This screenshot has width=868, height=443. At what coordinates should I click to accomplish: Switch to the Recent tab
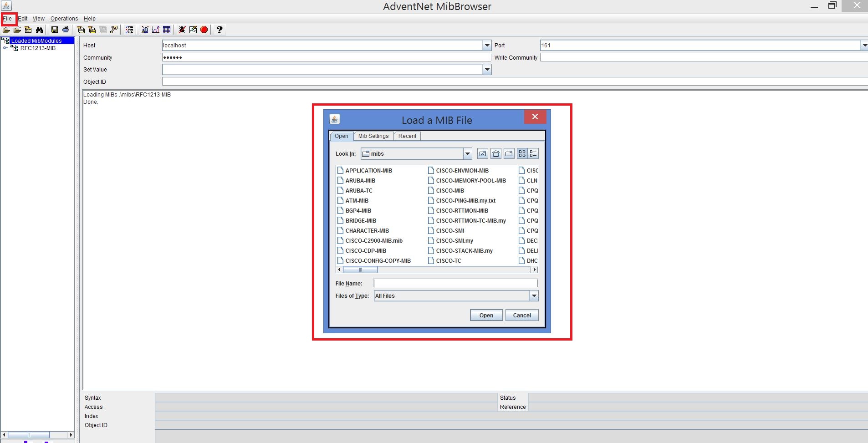(x=407, y=136)
